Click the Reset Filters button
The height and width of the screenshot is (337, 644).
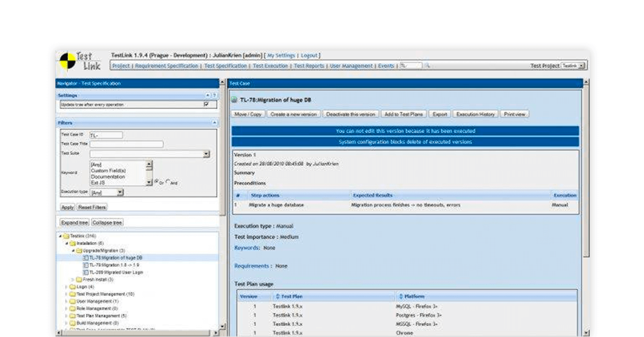(x=92, y=207)
